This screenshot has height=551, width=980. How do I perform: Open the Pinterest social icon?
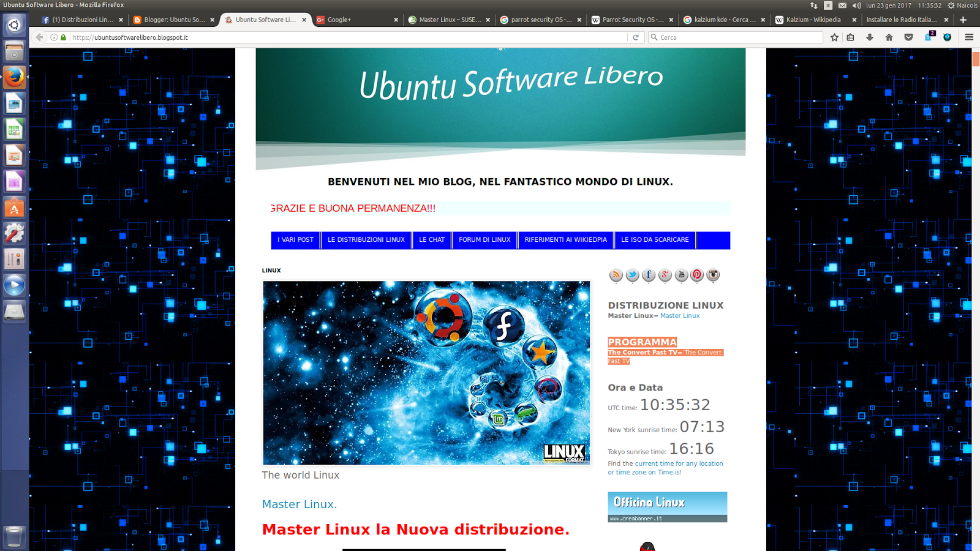pyautogui.click(x=697, y=275)
